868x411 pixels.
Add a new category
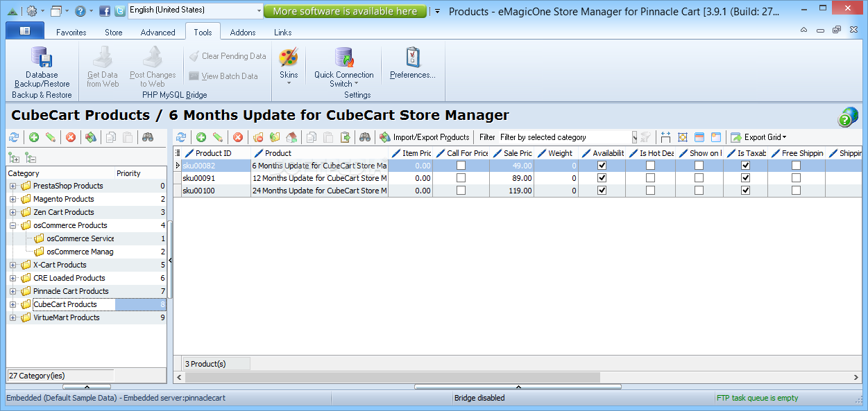click(33, 137)
